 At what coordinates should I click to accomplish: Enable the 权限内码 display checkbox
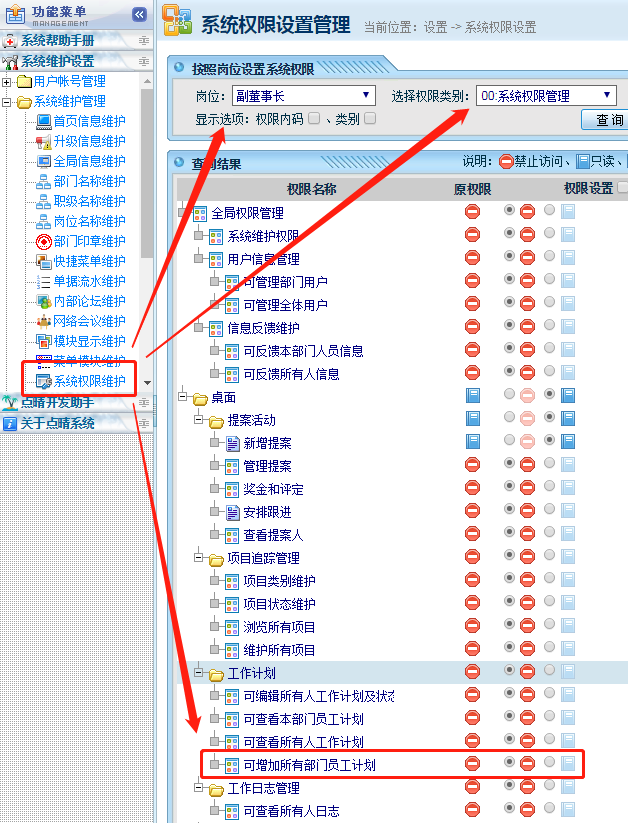(x=314, y=119)
